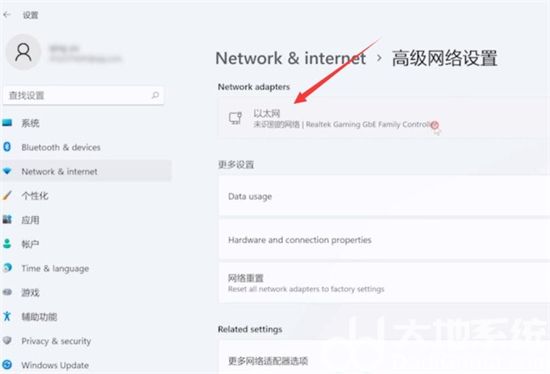Expand the 以太网 adapter entry
550x374 pixels.
click(384, 118)
